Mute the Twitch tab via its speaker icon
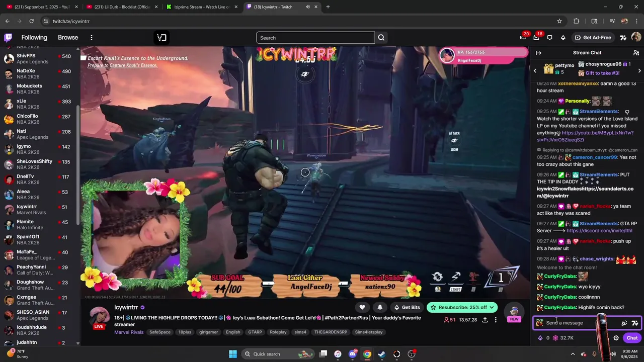This screenshot has height=362, width=644. 307,7
